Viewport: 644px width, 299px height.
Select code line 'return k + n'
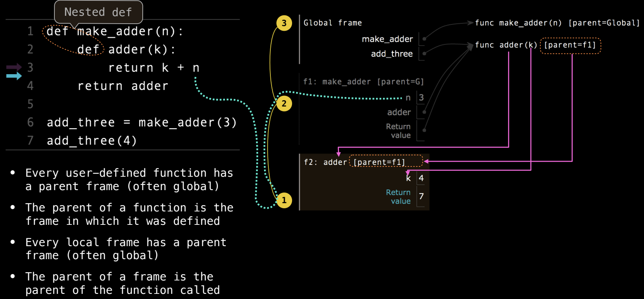tap(154, 68)
